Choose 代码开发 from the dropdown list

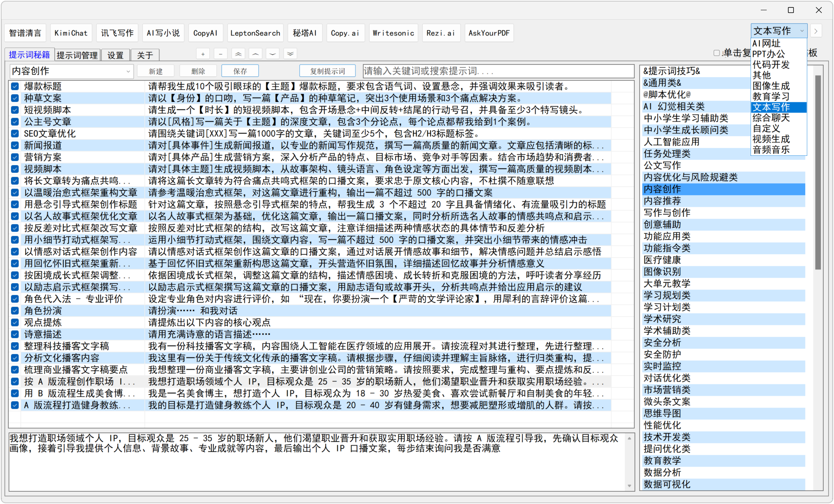click(x=779, y=65)
